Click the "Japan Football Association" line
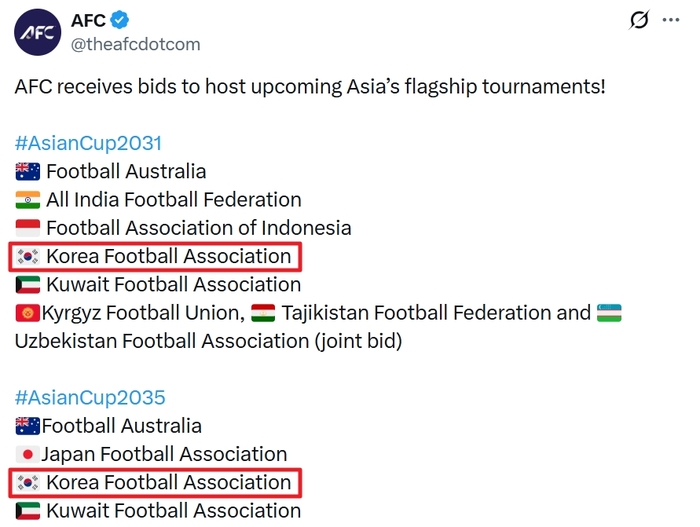 [x=164, y=455]
